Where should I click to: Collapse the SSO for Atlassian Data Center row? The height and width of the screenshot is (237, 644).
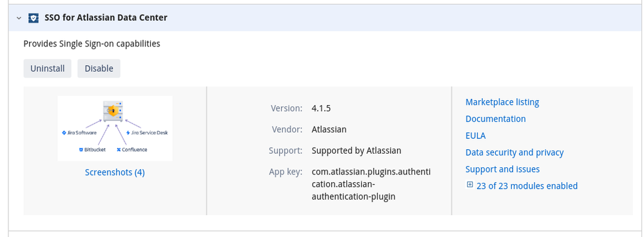click(x=19, y=18)
